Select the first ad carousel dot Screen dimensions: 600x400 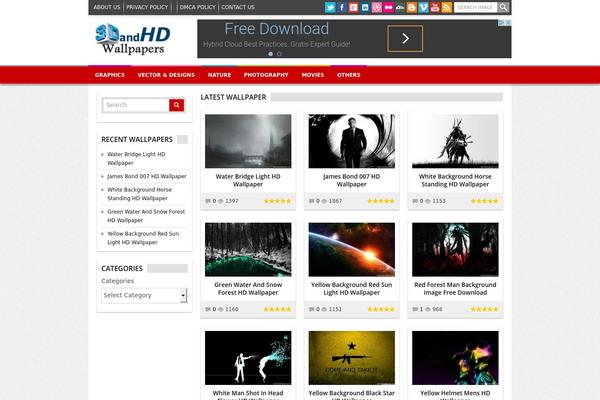click(271, 54)
